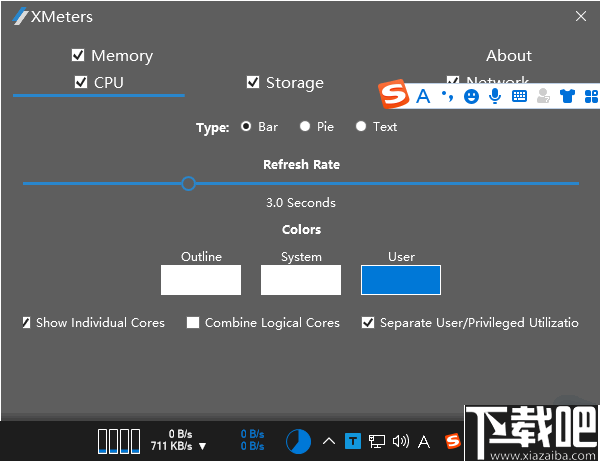Click the white Outline color swatch
This screenshot has height=461, width=600.
pos(201,280)
